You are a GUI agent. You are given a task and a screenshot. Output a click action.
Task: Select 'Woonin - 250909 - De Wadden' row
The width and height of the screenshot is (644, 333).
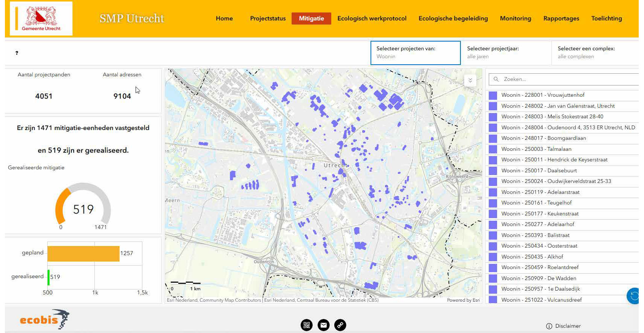click(562, 279)
